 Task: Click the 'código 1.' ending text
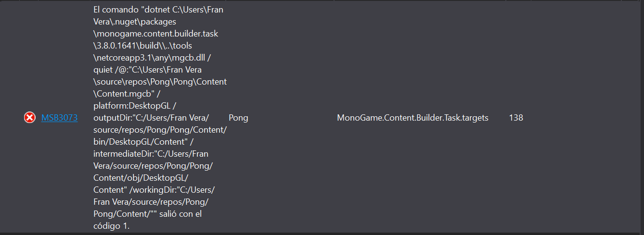tap(112, 226)
